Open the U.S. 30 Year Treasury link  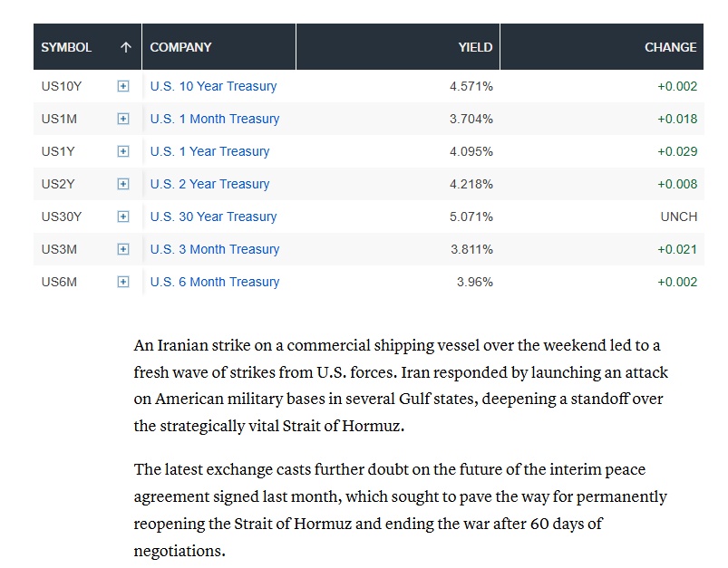coord(213,217)
